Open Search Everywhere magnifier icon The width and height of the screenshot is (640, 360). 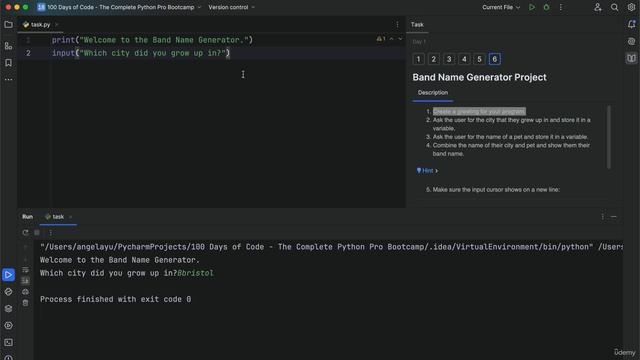[x=614, y=7]
